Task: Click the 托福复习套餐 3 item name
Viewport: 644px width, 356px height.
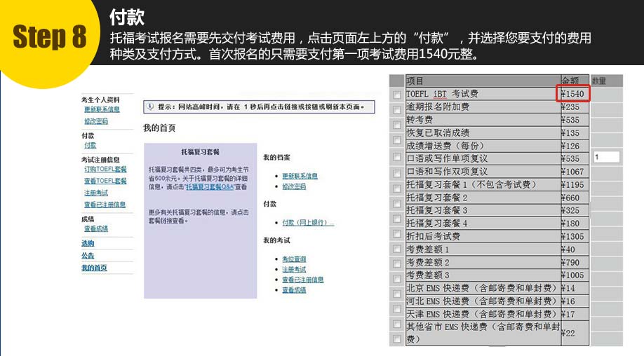Action: pos(437,210)
